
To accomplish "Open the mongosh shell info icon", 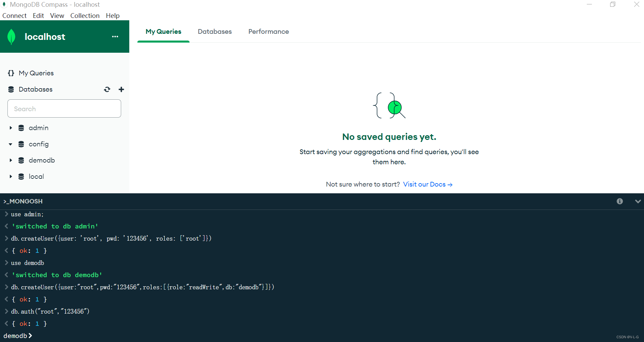I will point(620,201).
